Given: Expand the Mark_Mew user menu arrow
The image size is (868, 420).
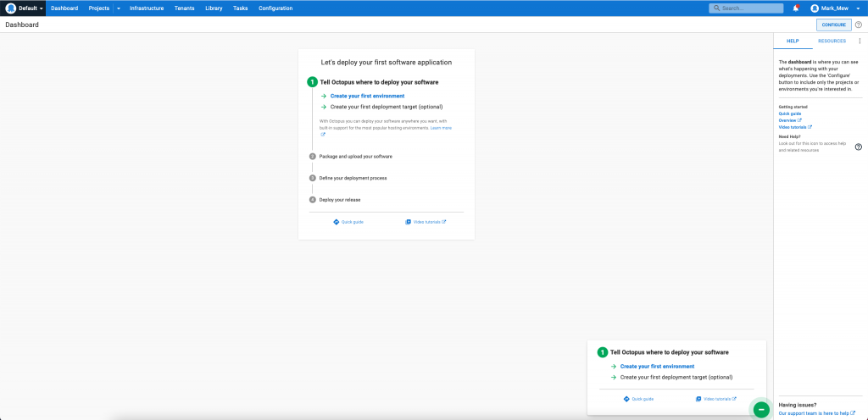Looking at the screenshot, I should click(x=858, y=8).
